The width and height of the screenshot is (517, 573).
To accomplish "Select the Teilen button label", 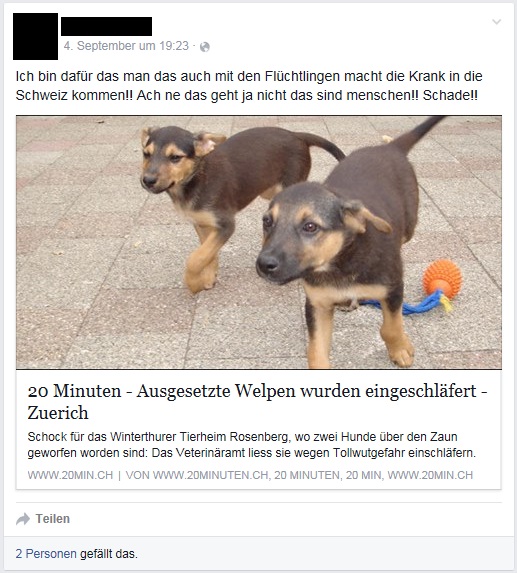I will click(x=53, y=519).
